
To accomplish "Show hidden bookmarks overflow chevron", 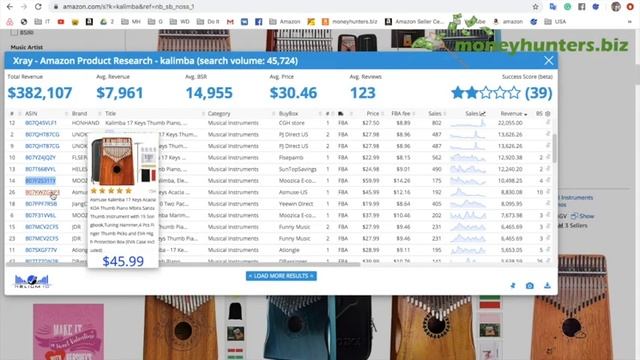I will click(629, 22).
